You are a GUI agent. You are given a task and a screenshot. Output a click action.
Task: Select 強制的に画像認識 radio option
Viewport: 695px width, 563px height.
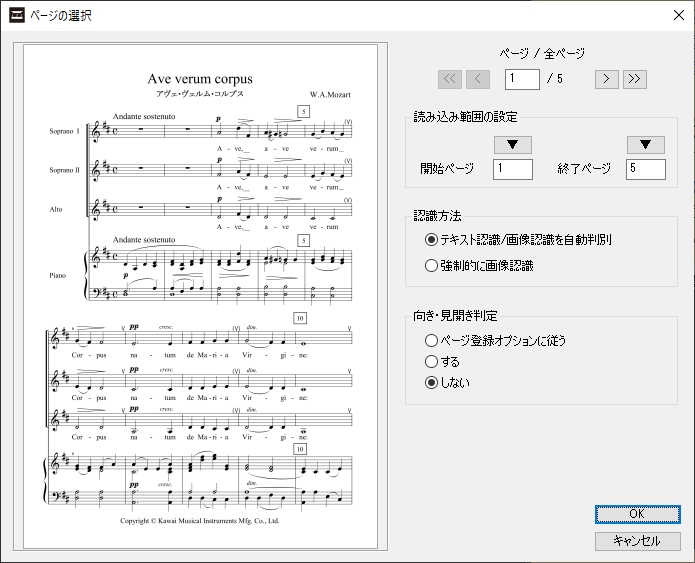point(479,266)
